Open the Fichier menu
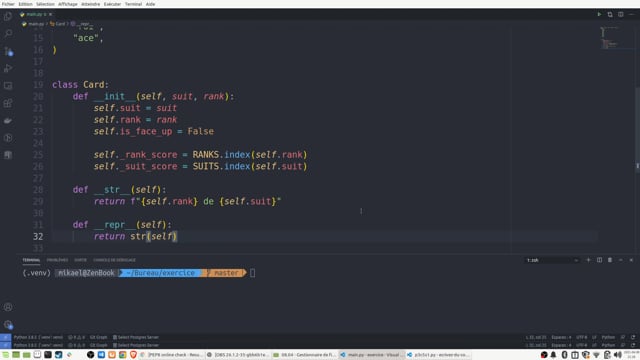This screenshot has width=640, height=360. coord(8,4)
